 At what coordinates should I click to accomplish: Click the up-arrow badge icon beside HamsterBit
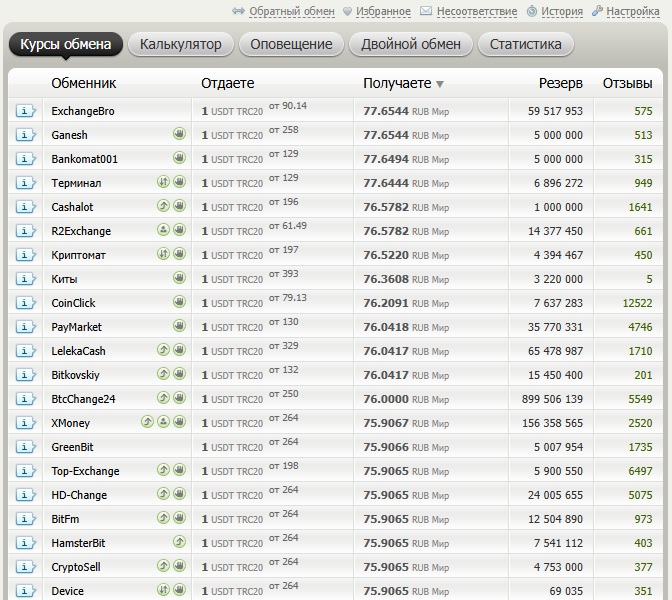pyautogui.click(x=180, y=542)
